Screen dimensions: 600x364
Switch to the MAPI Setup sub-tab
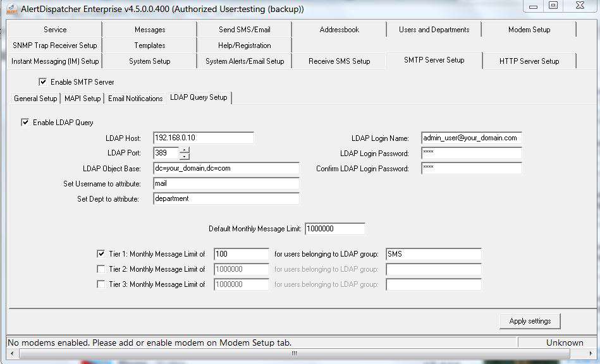click(82, 98)
